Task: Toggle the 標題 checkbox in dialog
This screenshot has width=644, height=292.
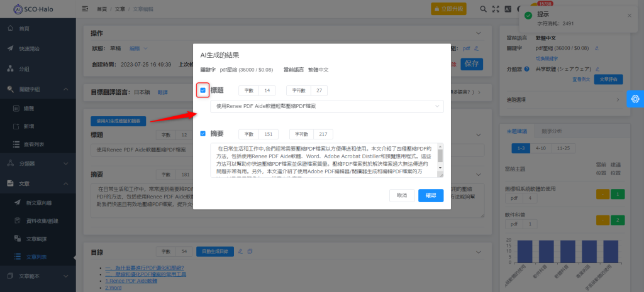Action: coord(203,90)
